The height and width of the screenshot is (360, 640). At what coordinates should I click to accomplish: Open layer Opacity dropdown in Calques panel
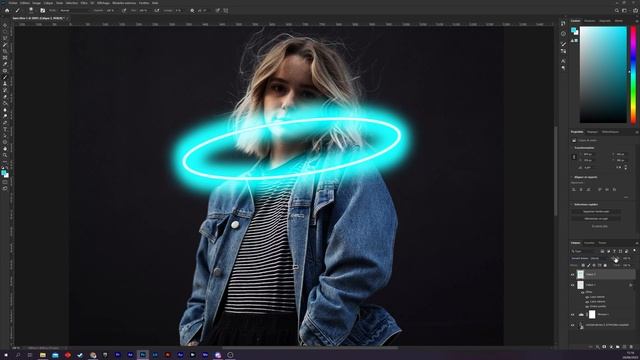click(x=627, y=258)
